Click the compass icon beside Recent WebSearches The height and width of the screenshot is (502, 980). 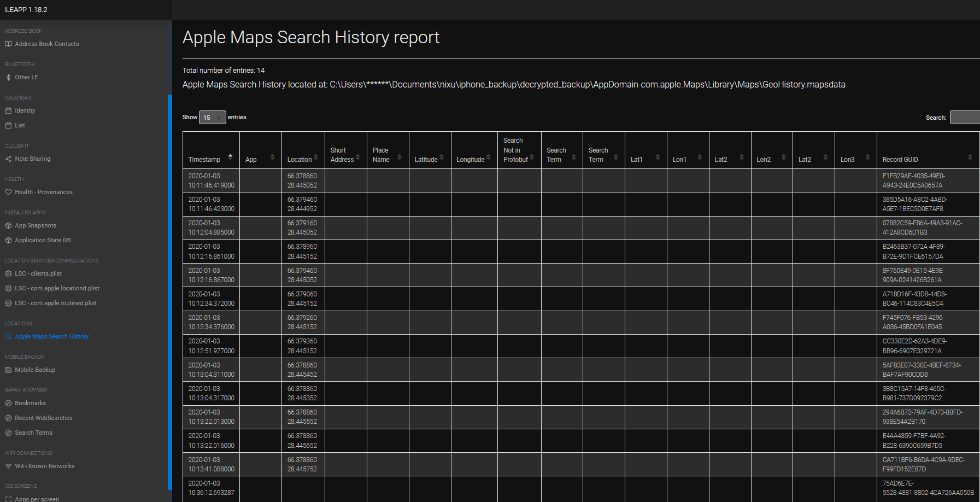coord(8,418)
